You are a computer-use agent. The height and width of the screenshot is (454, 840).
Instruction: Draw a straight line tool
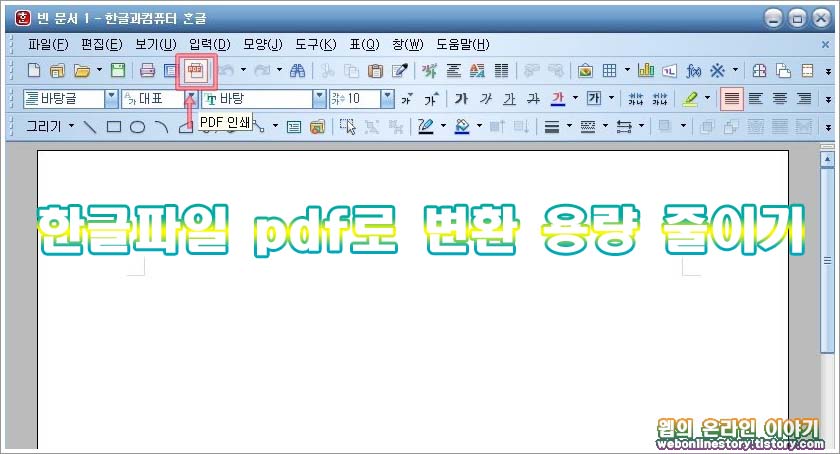pyautogui.click(x=90, y=127)
